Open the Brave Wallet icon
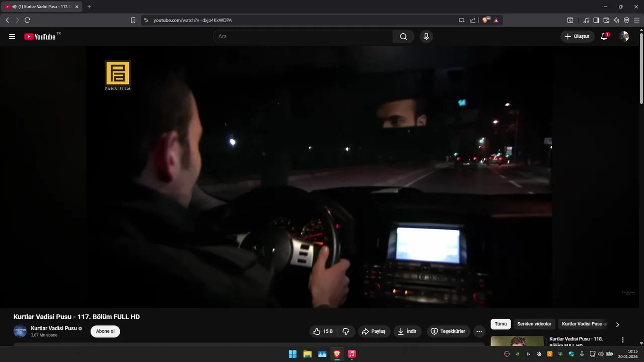This screenshot has width=644, height=362. click(606, 20)
